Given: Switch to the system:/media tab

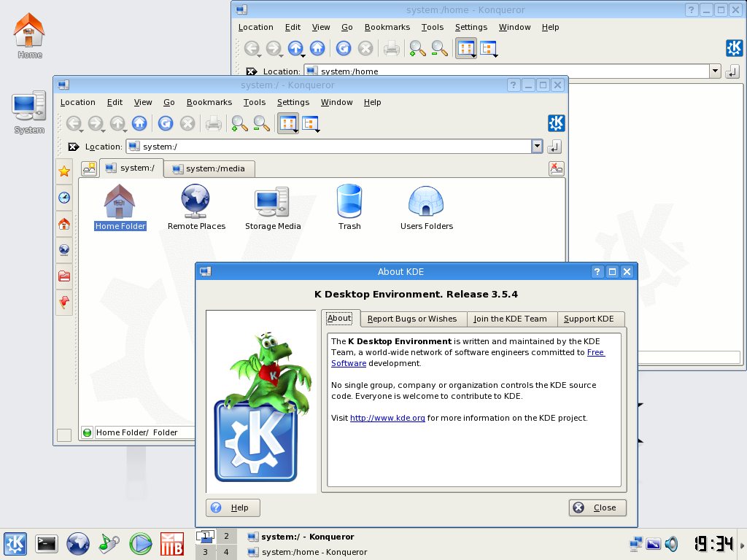Looking at the screenshot, I should 209,168.
